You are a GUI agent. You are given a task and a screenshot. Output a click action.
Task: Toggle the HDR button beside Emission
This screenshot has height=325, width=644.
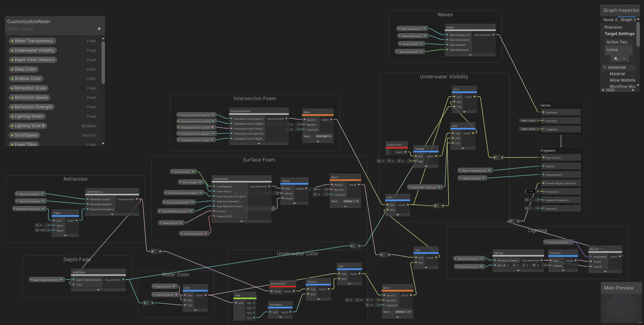click(531, 192)
